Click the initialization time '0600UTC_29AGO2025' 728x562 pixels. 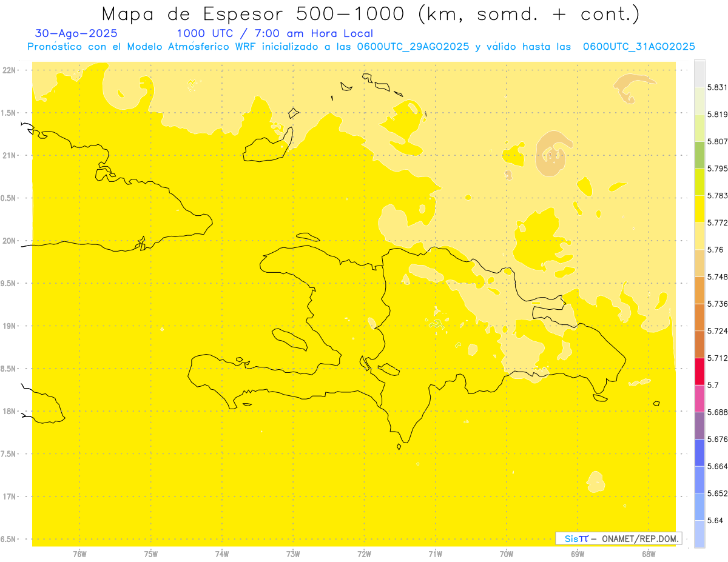point(413,47)
